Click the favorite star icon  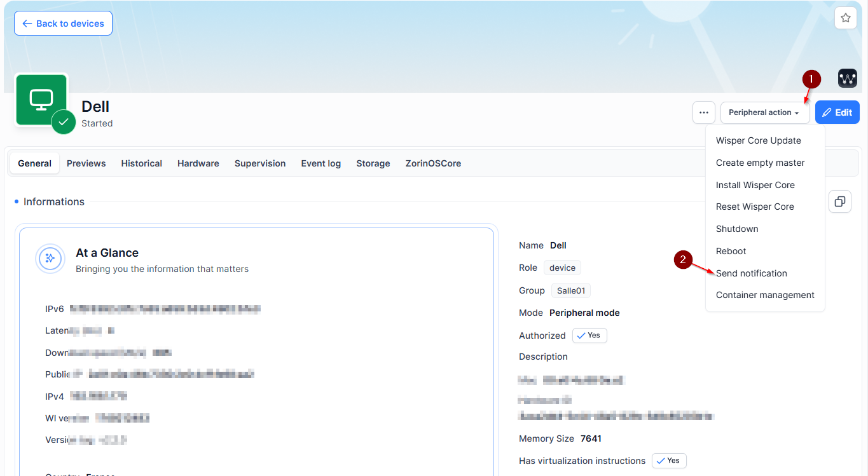tap(845, 18)
